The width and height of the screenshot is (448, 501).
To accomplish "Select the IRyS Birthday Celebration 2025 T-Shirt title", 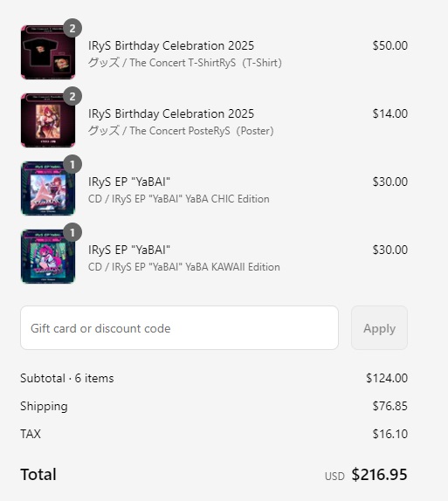I will click(x=171, y=45).
